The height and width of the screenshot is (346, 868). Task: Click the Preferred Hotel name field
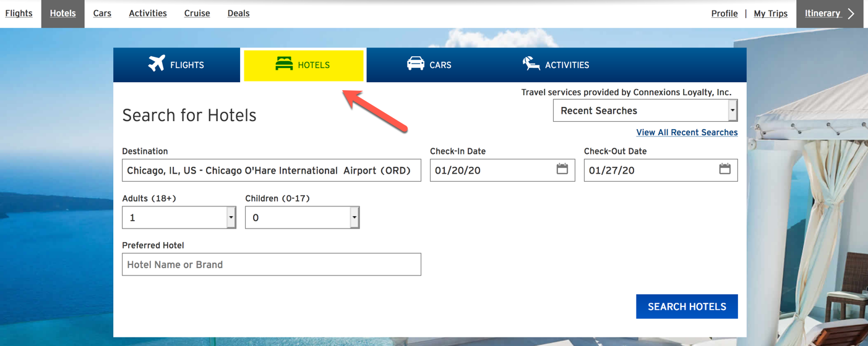(272, 264)
